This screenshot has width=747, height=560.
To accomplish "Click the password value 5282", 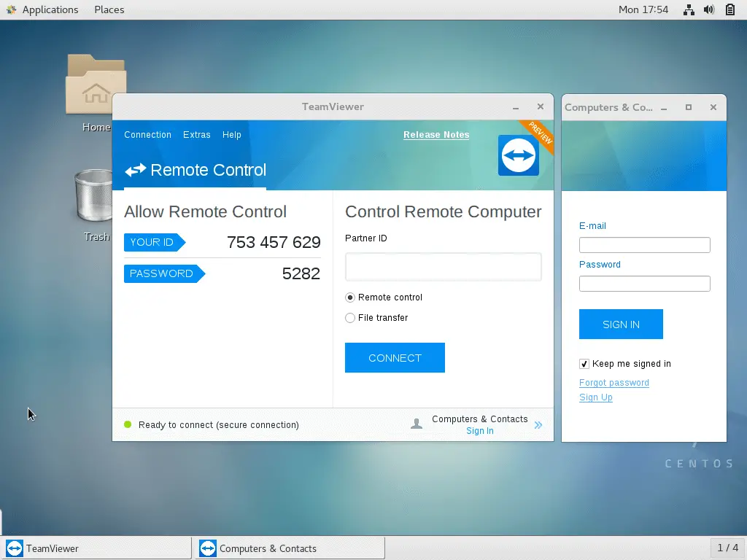I will click(x=301, y=274).
